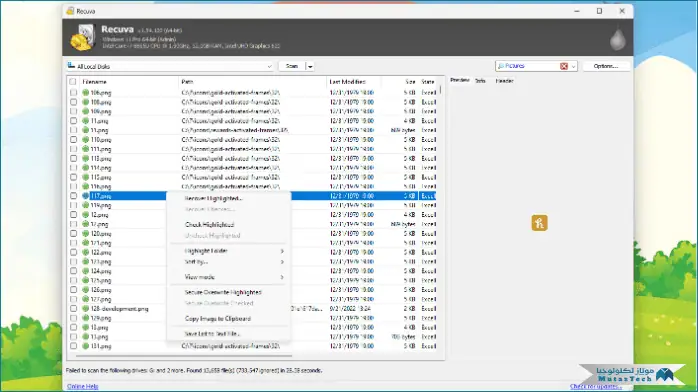Switch to the Info tab

click(480, 81)
